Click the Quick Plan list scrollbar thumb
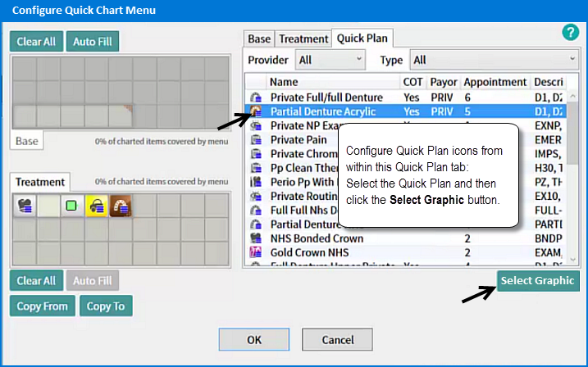Viewport: 588px width, 367px height. tap(572, 134)
